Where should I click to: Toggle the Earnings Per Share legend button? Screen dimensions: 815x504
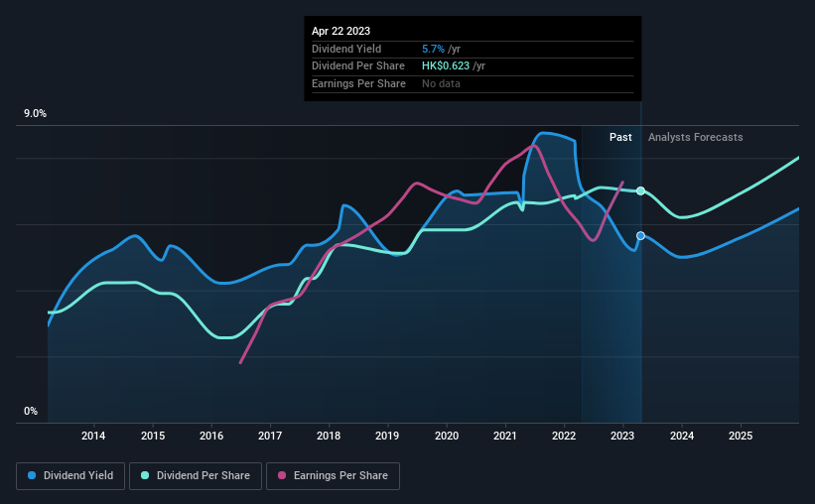(x=333, y=476)
